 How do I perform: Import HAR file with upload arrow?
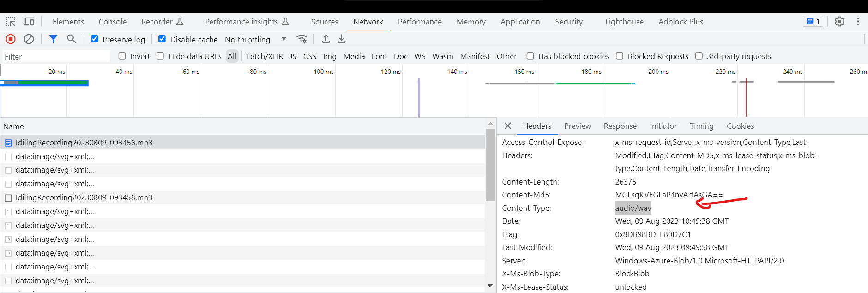326,39
